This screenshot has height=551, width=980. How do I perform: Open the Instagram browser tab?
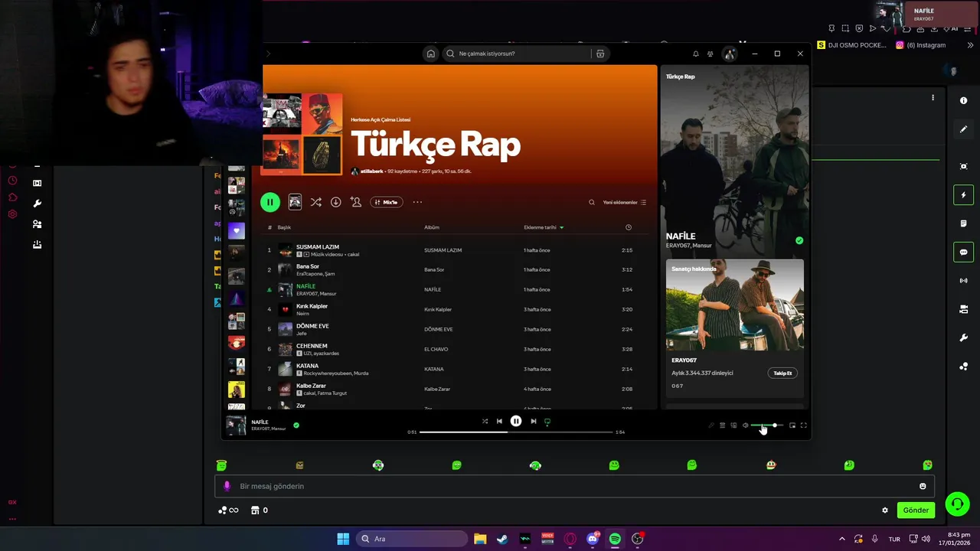tap(920, 45)
